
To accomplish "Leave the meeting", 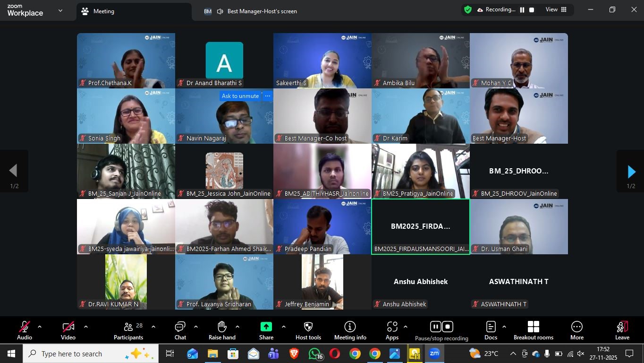I will pyautogui.click(x=622, y=329).
